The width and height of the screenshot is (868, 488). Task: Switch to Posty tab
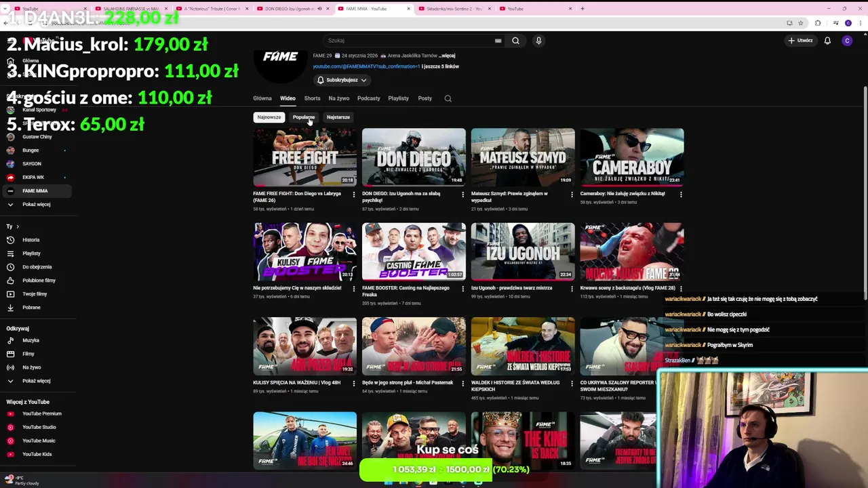[x=425, y=98]
